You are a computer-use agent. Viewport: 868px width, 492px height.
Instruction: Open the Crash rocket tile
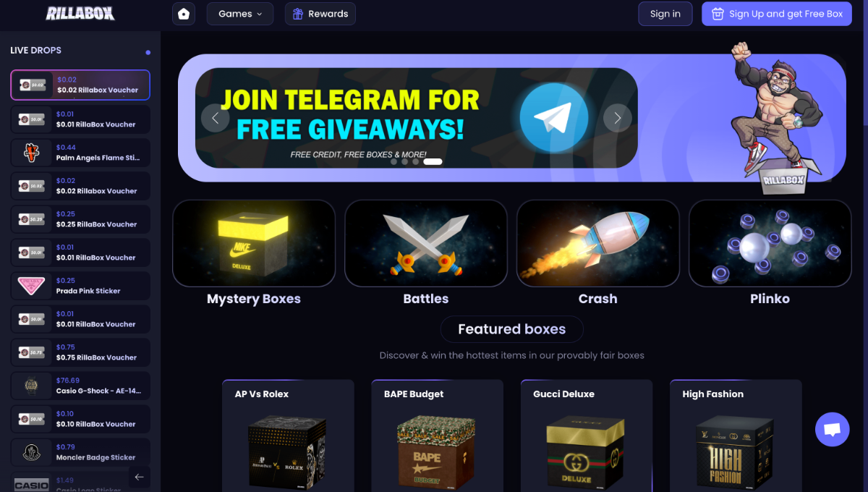tap(598, 253)
